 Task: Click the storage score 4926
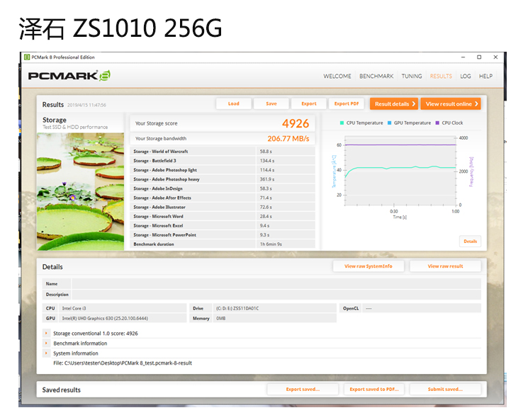[296, 123]
